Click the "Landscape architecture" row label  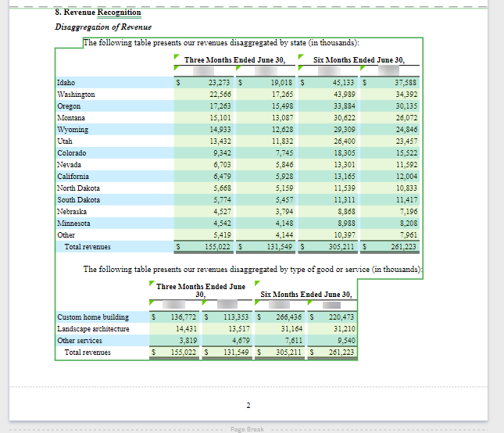click(x=93, y=329)
